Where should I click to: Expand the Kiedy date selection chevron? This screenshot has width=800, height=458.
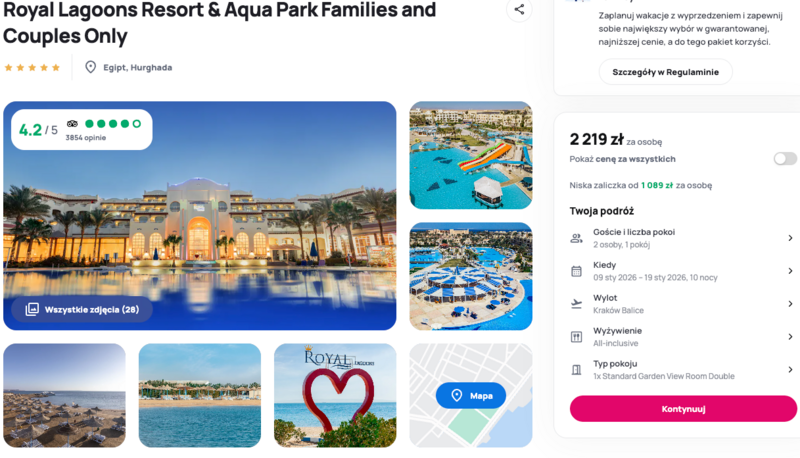tap(789, 271)
